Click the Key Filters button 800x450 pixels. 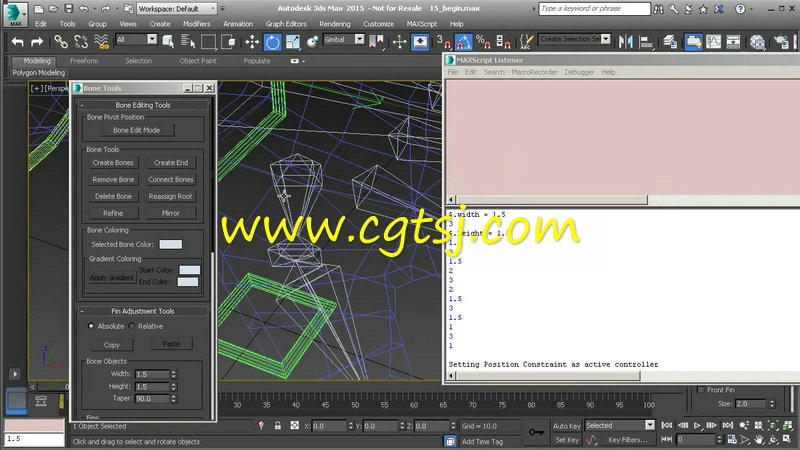click(628, 440)
